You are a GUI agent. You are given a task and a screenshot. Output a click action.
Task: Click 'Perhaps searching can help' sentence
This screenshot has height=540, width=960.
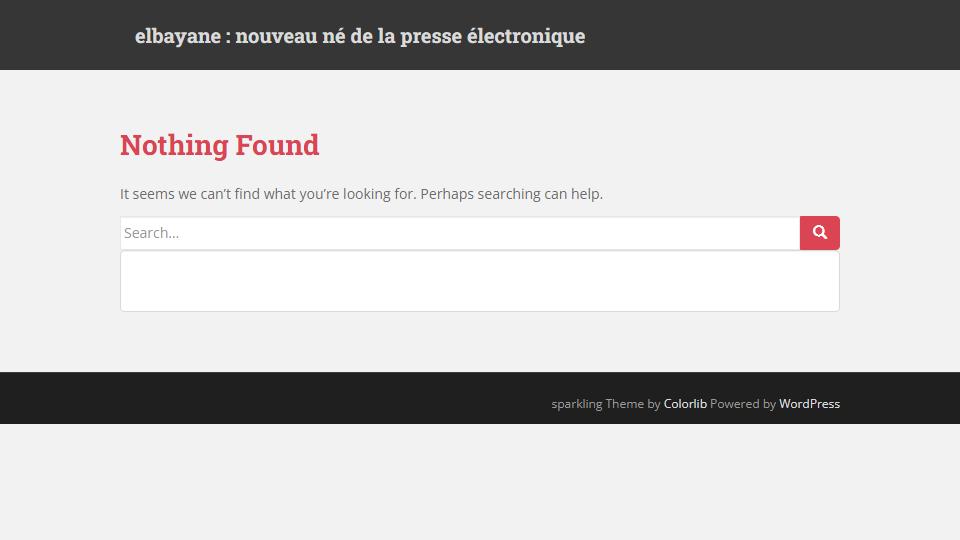pos(511,194)
